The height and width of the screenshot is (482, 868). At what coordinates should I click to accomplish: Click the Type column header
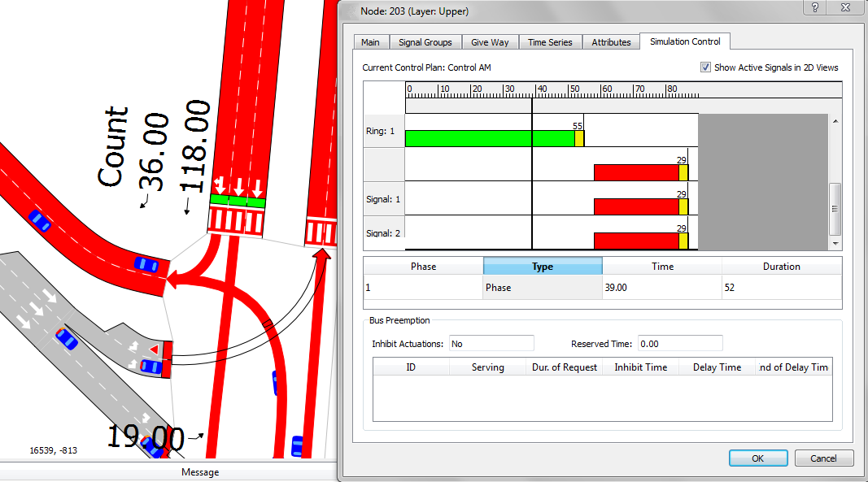543,267
